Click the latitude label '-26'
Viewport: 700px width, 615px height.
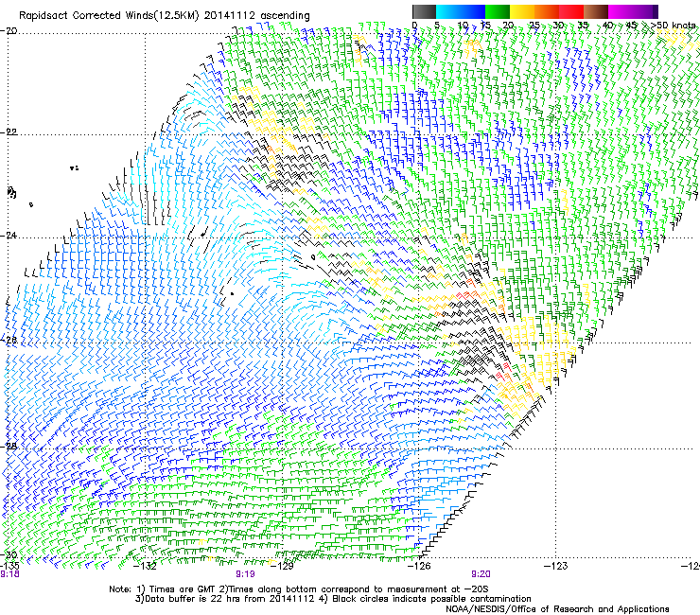pos(9,341)
